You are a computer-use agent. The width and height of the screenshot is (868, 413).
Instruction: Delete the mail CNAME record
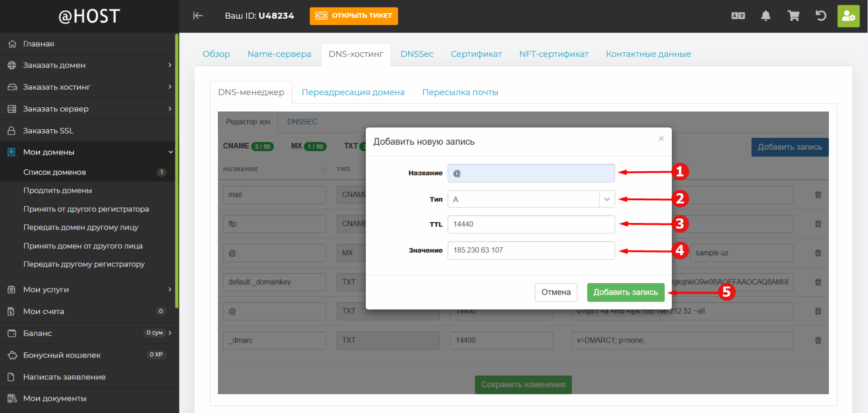[x=818, y=195]
